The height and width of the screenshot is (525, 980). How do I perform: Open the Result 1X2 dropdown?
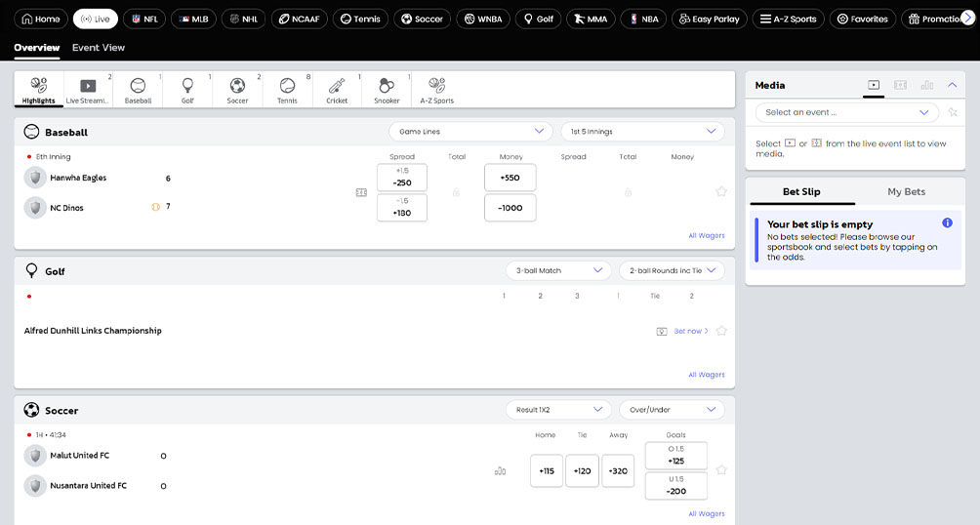click(558, 410)
